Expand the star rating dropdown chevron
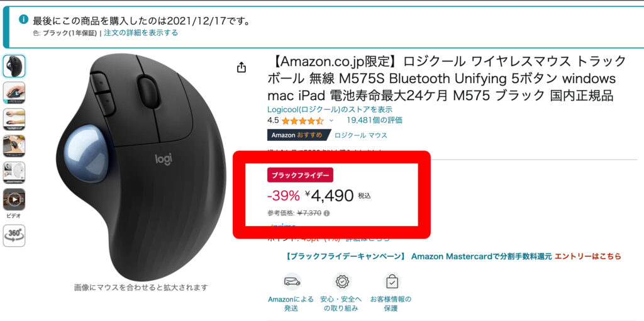 [331, 121]
